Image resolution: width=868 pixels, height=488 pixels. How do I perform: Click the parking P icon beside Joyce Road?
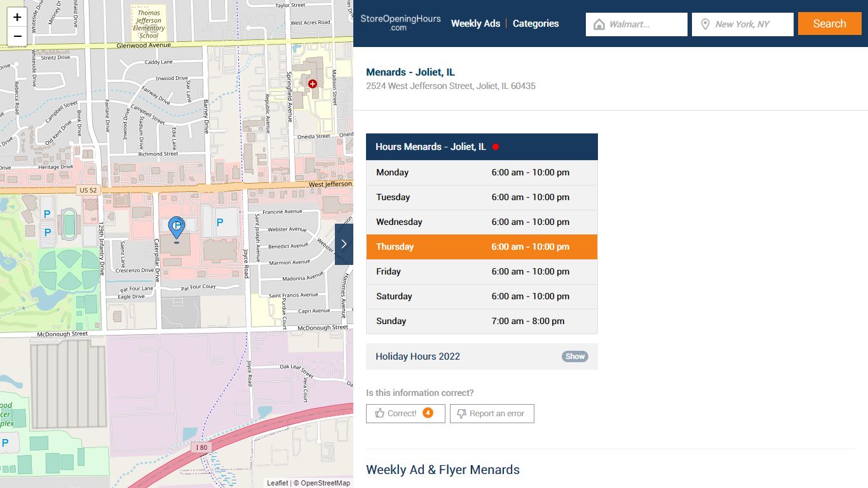pos(220,222)
